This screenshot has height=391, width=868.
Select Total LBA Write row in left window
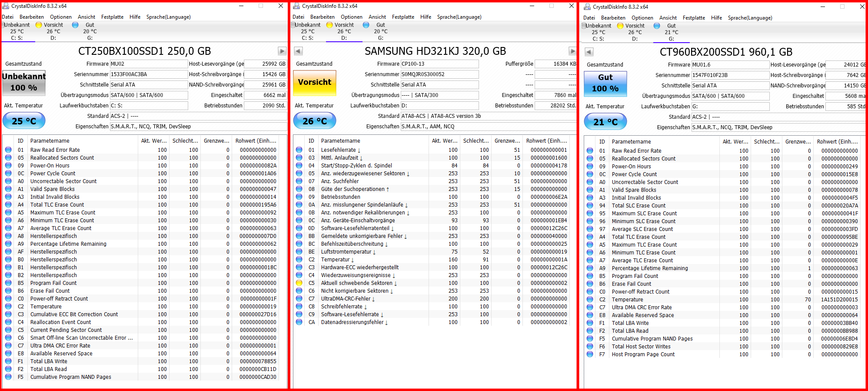(141, 361)
